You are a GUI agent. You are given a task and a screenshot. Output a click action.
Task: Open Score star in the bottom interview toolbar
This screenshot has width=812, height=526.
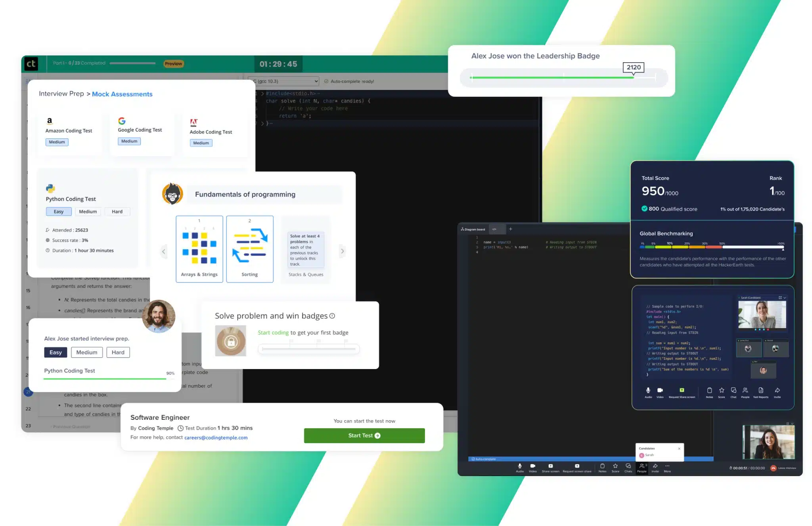click(615, 468)
